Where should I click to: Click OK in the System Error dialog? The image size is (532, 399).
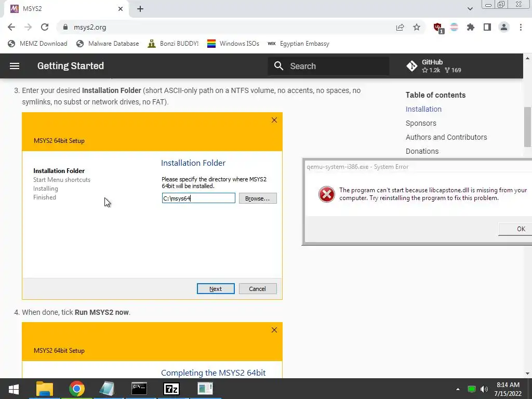516,229
